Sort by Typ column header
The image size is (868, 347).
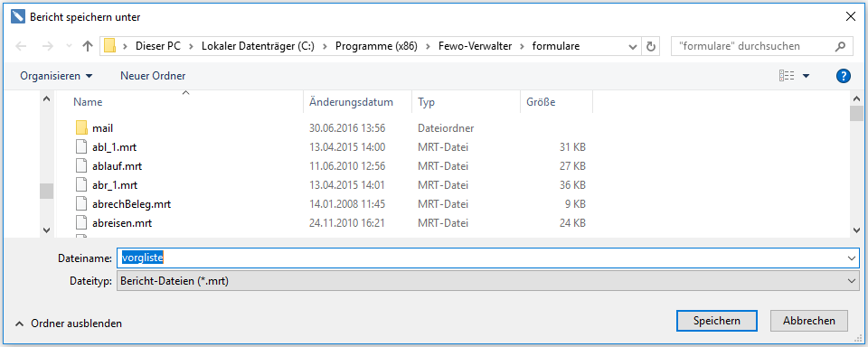tap(426, 102)
